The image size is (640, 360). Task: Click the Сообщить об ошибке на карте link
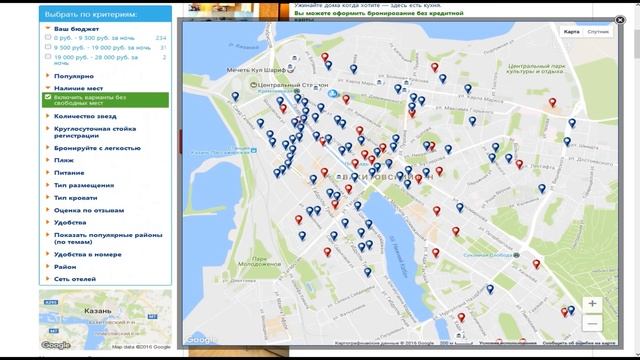pyautogui.click(x=578, y=343)
